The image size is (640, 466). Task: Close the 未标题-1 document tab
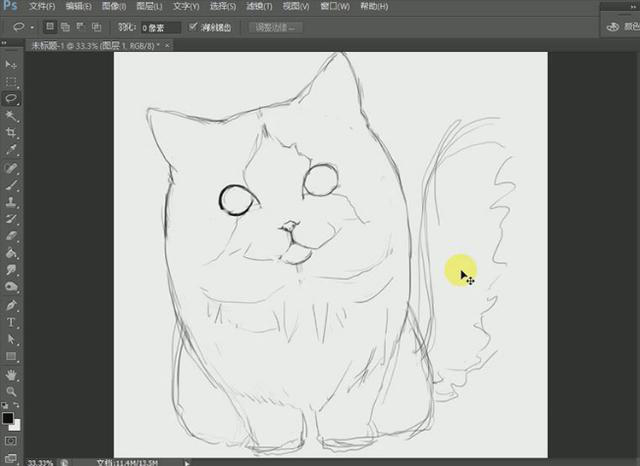click(x=166, y=46)
